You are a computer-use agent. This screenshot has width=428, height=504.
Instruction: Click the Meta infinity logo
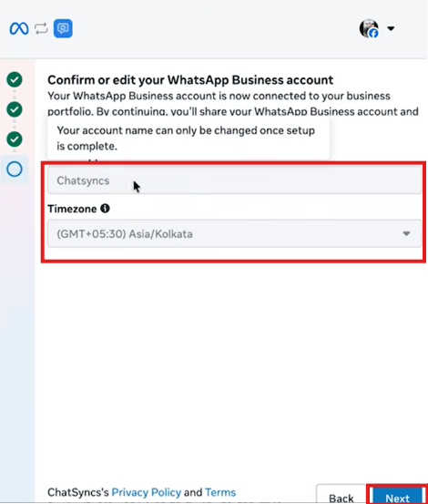pyautogui.click(x=19, y=28)
